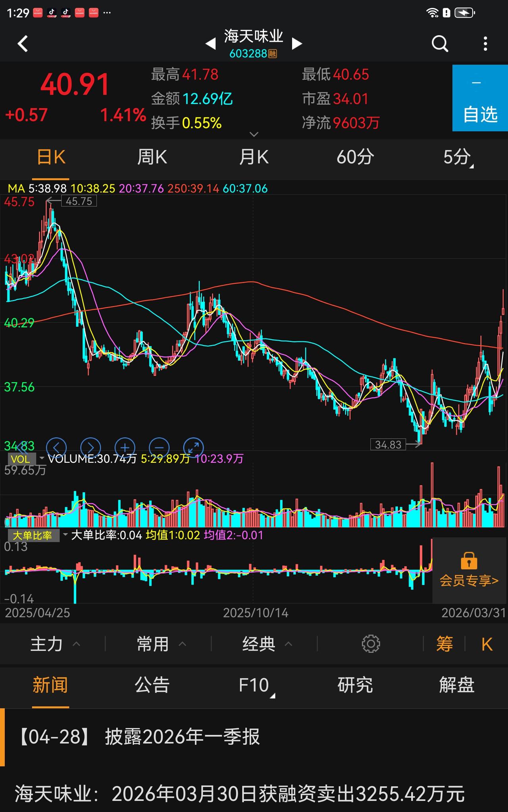Open the VOL indicator dropdown
508x812 pixels.
27,459
